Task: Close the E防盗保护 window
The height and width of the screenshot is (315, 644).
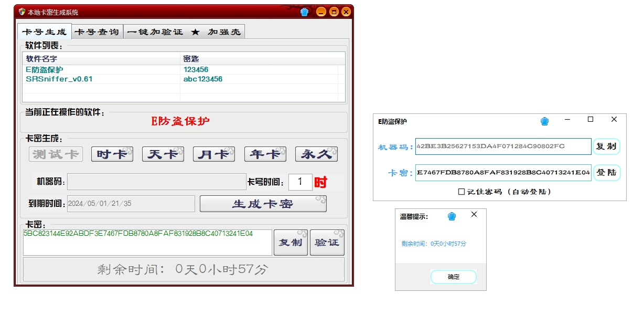Action: tap(614, 120)
